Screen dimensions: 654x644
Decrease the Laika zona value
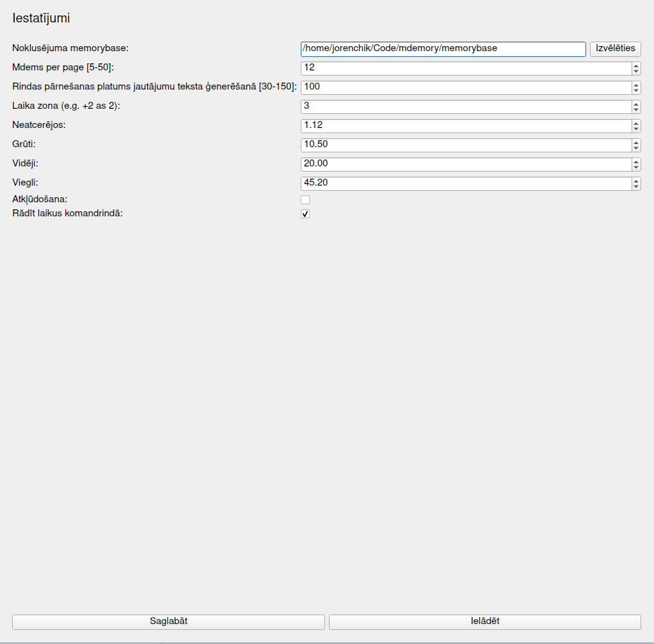635,110
